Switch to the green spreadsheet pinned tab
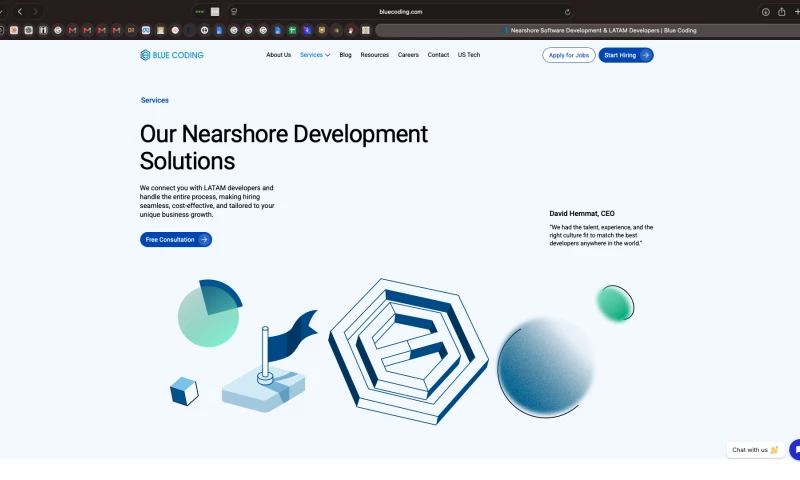This screenshot has height=480, width=800. pyautogui.click(x=292, y=30)
